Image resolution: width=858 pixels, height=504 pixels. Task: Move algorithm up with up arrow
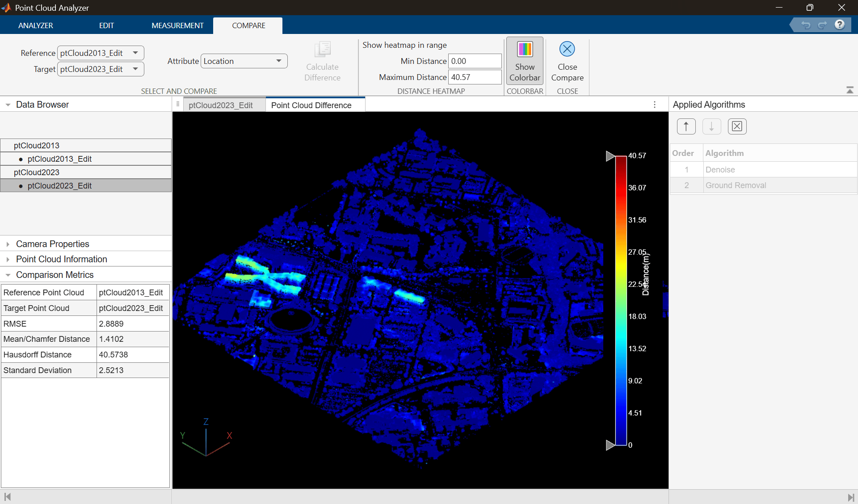pos(686,126)
